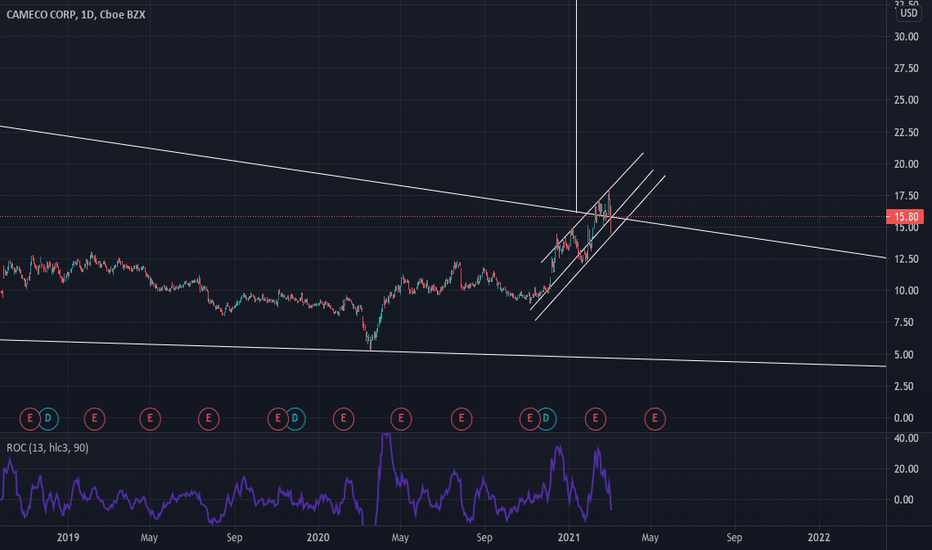Click the 10.00 price axis label
The width and height of the screenshot is (932, 550).
[906, 290]
